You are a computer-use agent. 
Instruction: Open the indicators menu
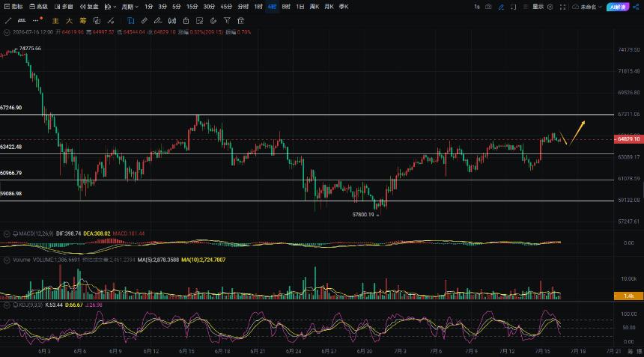point(13,7)
